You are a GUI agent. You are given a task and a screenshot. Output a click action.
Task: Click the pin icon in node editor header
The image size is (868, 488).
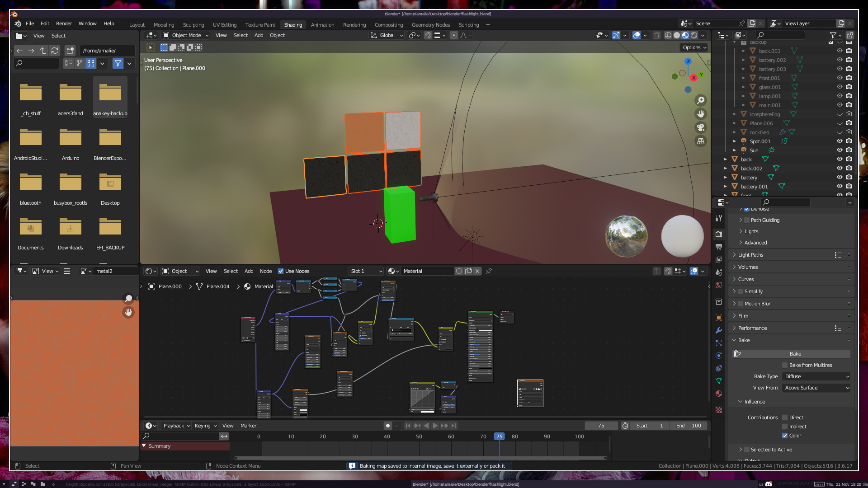tap(489, 271)
